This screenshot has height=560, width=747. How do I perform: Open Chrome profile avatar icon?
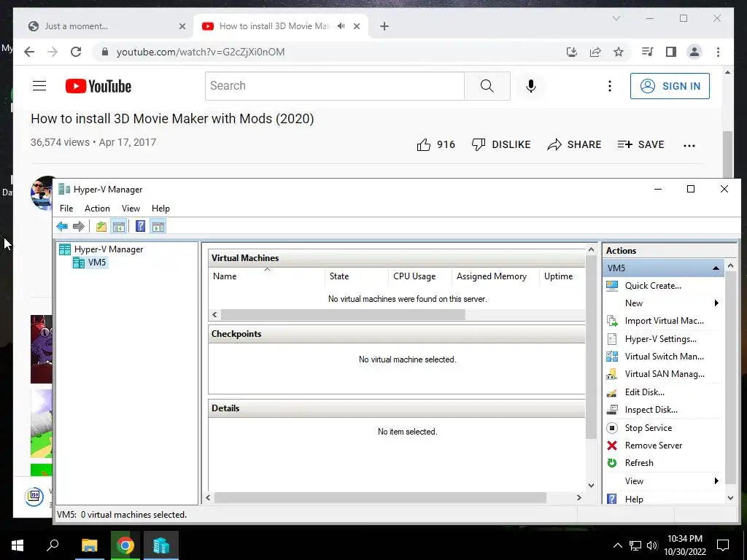(x=694, y=52)
